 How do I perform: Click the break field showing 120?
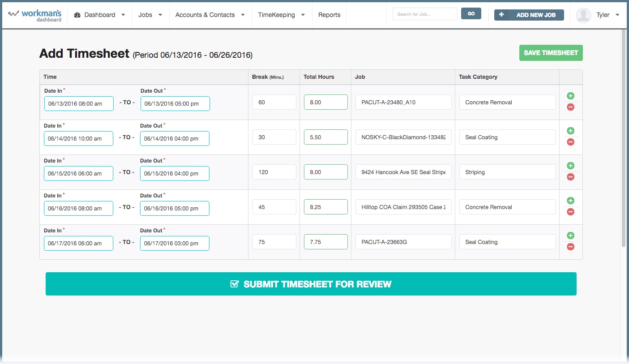[274, 172]
